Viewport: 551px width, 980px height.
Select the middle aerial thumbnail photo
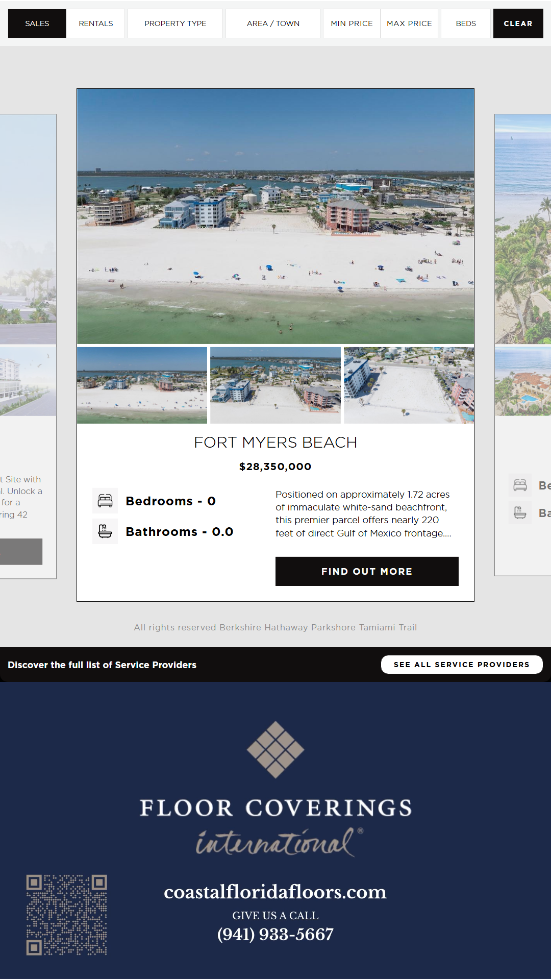(275, 385)
